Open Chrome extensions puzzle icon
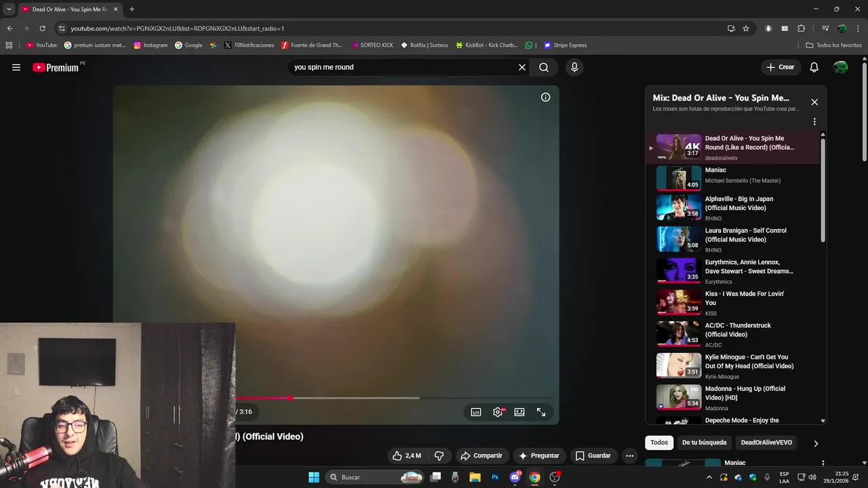 tap(802, 28)
